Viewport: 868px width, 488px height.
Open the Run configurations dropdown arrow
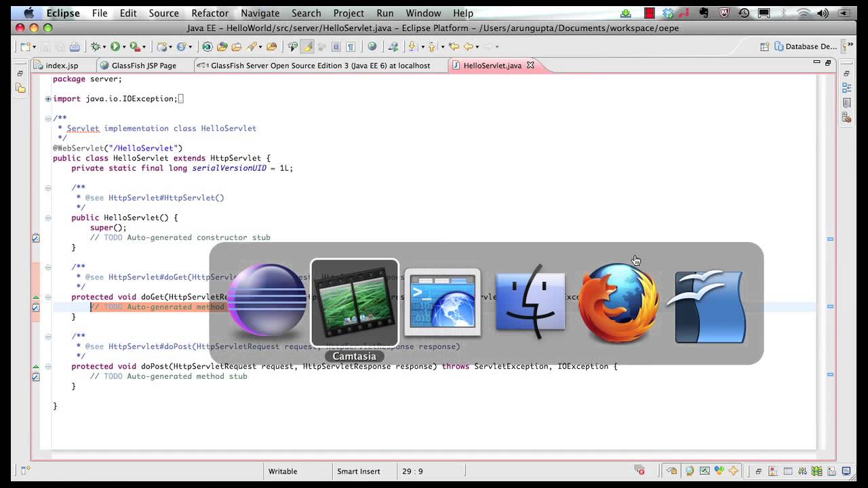coord(124,47)
